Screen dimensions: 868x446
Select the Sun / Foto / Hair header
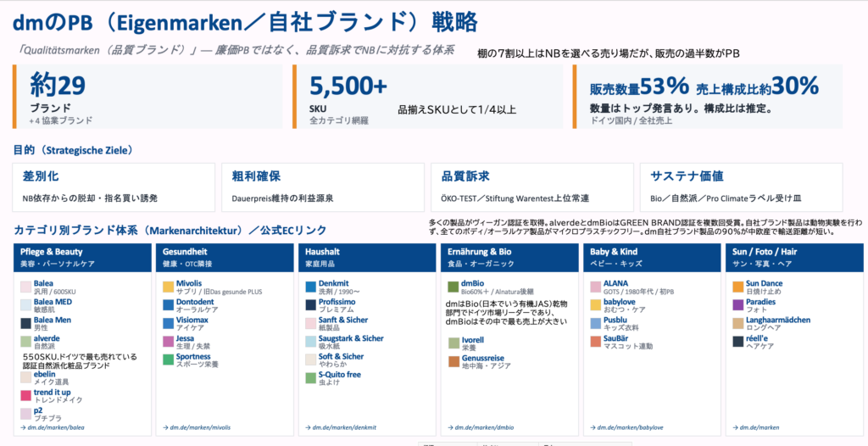coord(794,258)
